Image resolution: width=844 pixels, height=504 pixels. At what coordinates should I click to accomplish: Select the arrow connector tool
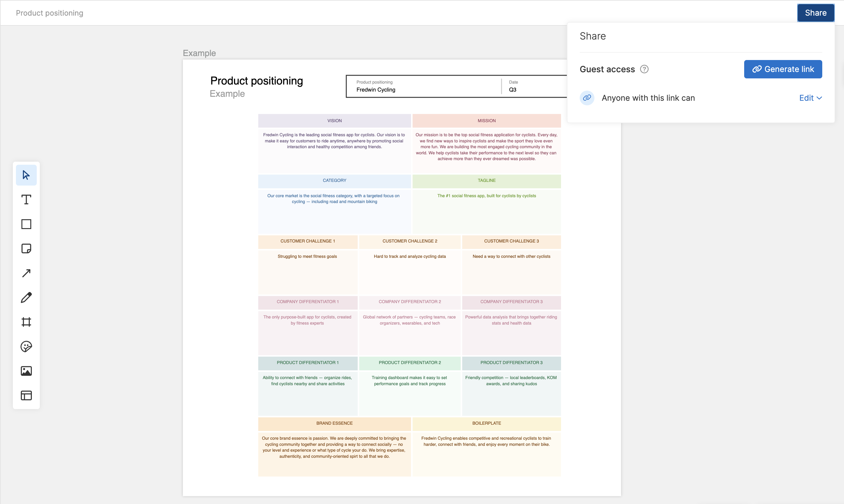tap(26, 273)
